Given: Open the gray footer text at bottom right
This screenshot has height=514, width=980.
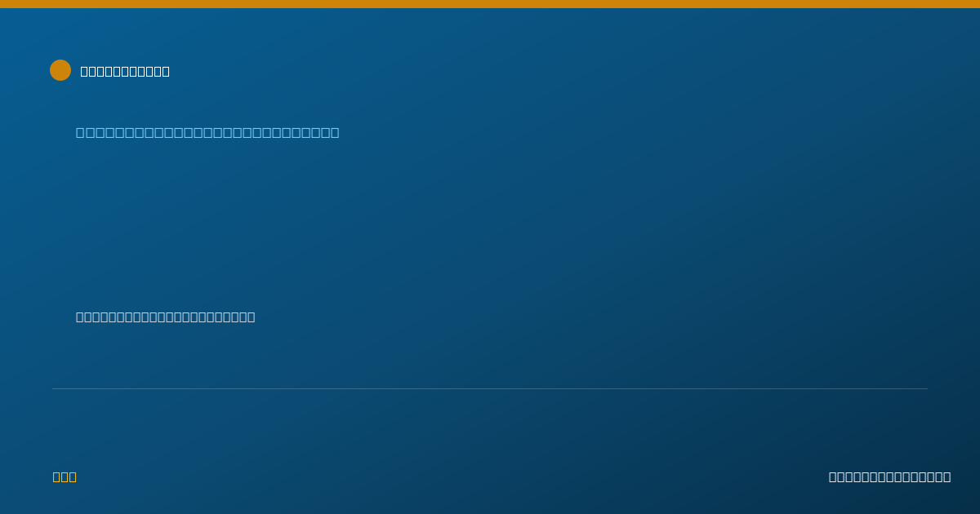Looking at the screenshot, I should (x=889, y=476).
